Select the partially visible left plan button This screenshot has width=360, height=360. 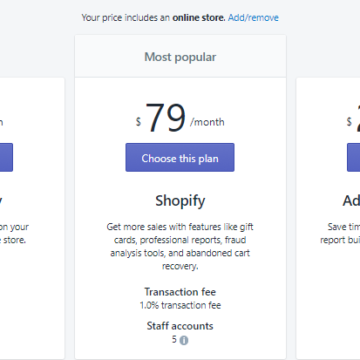click(6, 158)
